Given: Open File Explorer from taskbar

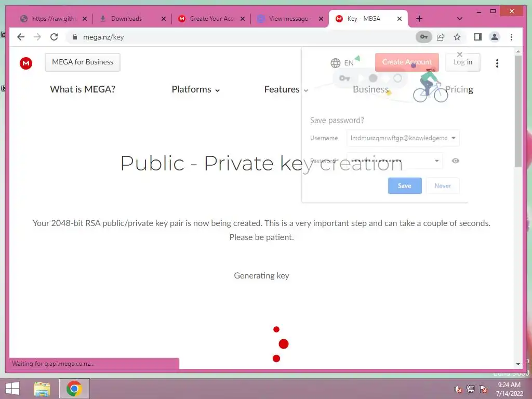Looking at the screenshot, I should coord(42,389).
